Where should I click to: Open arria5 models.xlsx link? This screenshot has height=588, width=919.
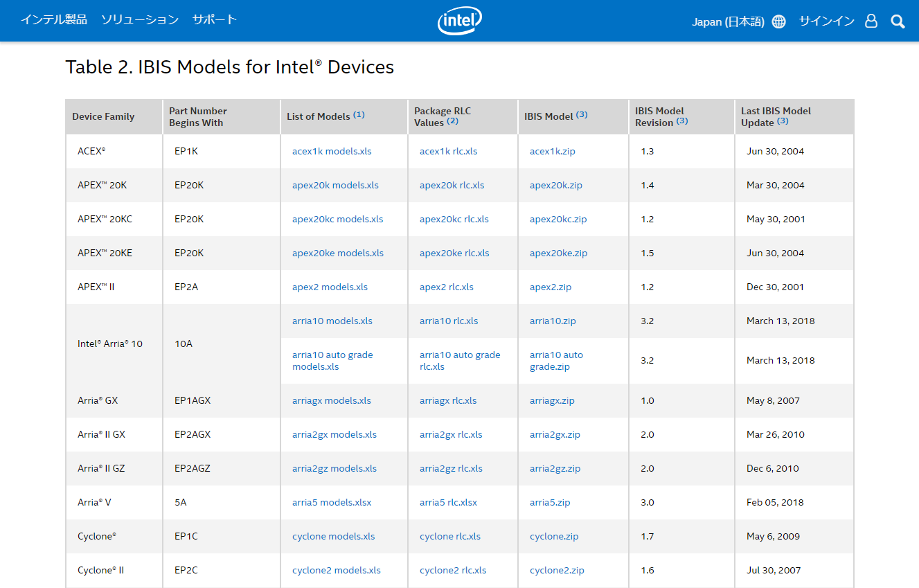(x=332, y=502)
